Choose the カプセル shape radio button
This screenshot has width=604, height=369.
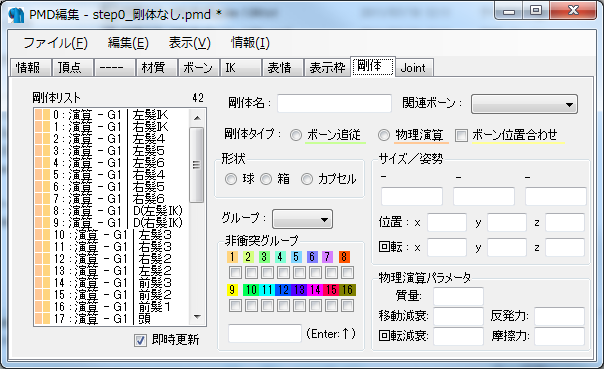[x=307, y=179]
